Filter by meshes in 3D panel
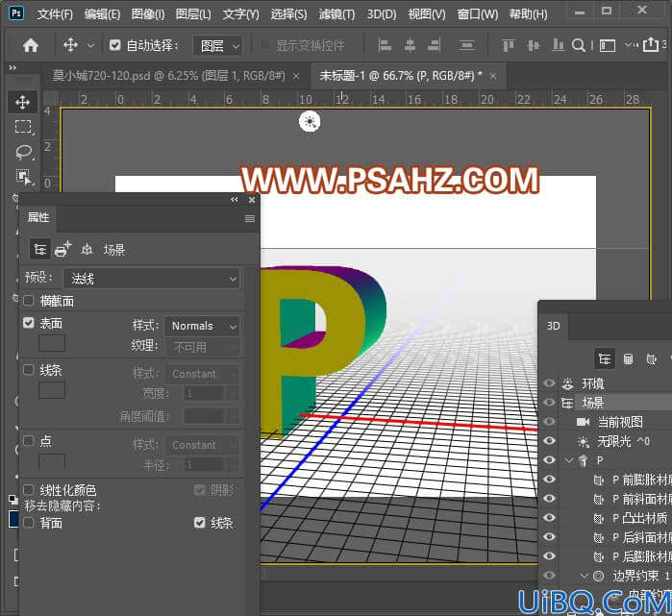Screen dimensions: 672x616 click(x=629, y=359)
